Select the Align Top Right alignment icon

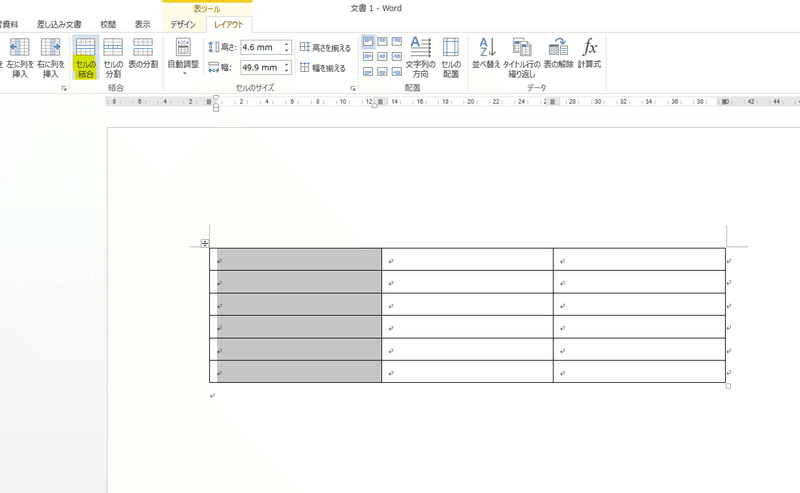pyautogui.click(x=396, y=41)
